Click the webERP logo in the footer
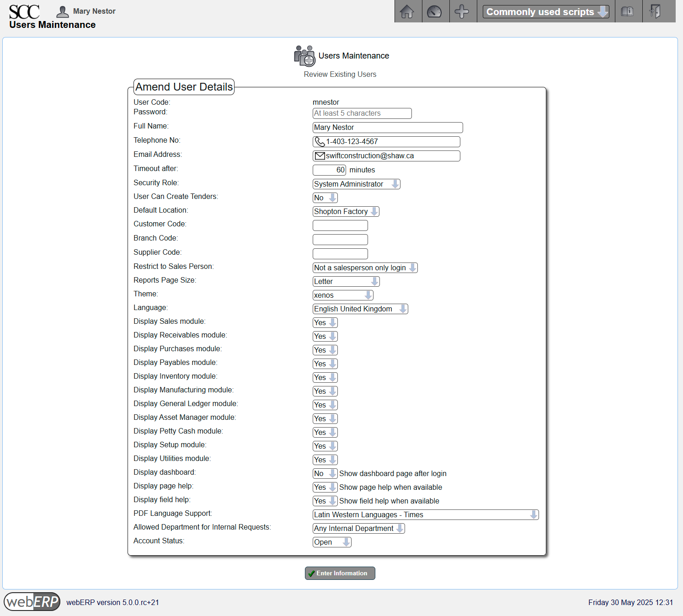Viewport: 683px width, 616px height. tap(32, 602)
